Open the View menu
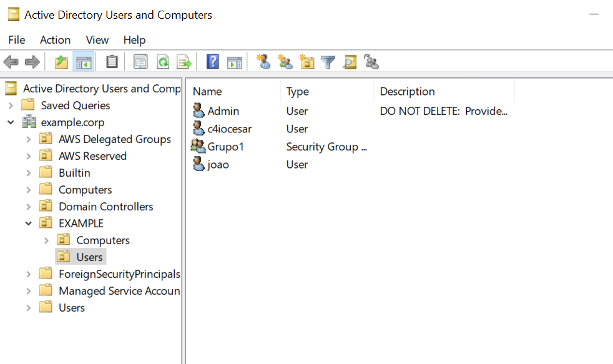This screenshot has width=613, height=364. [x=97, y=40]
